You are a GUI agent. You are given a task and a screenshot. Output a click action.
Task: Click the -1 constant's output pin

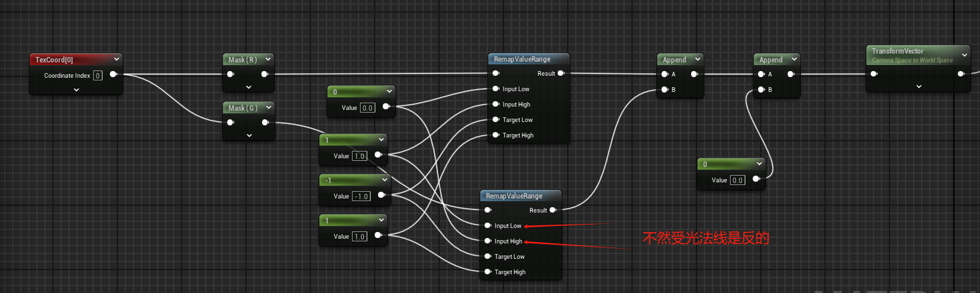coord(381,196)
